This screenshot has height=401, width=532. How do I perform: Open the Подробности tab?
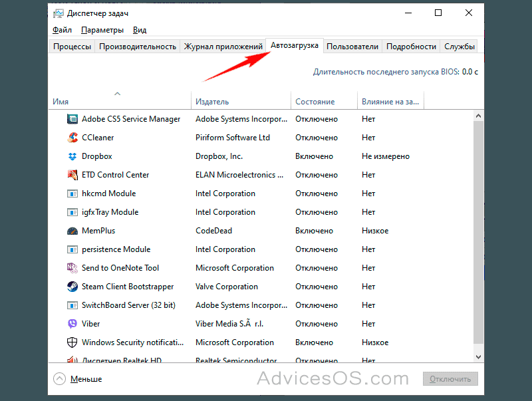411,47
